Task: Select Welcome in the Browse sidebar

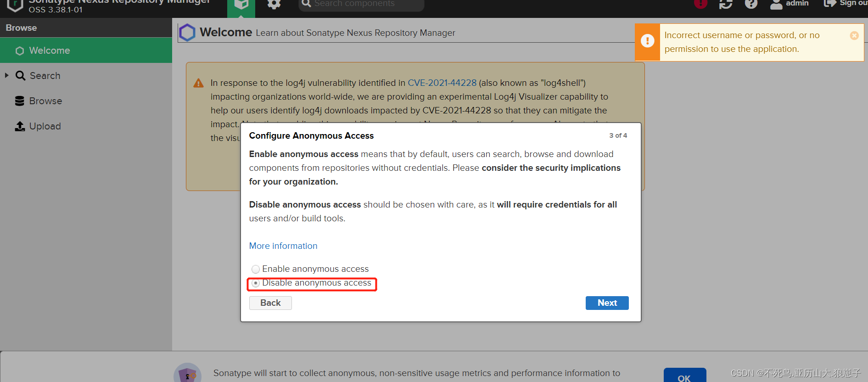Action: [x=86, y=51]
